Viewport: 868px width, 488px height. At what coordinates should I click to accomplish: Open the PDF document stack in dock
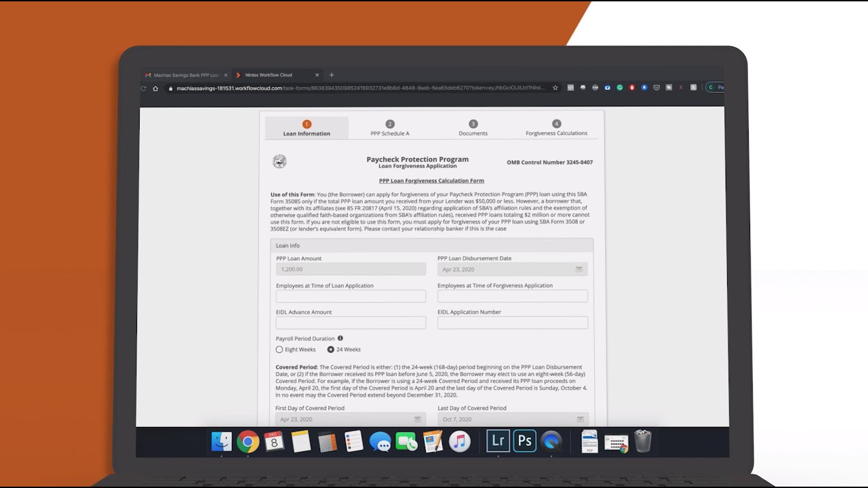[590, 442]
